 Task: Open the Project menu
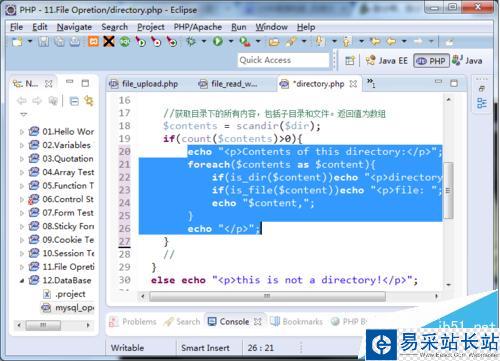(151, 27)
